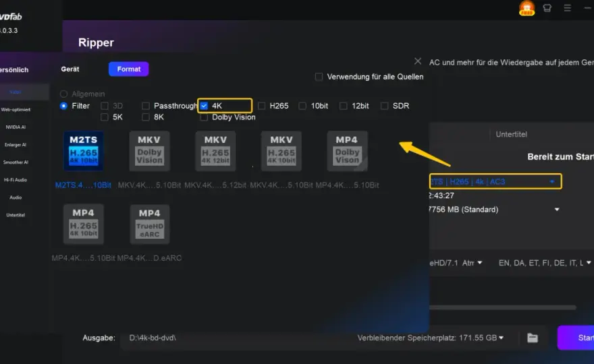Close the format selection panel

pyautogui.click(x=417, y=61)
